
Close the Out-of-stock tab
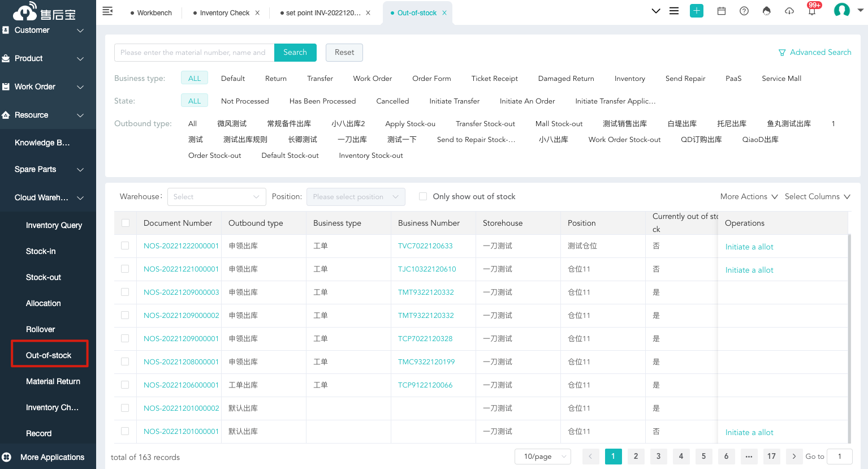(x=444, y=13)
